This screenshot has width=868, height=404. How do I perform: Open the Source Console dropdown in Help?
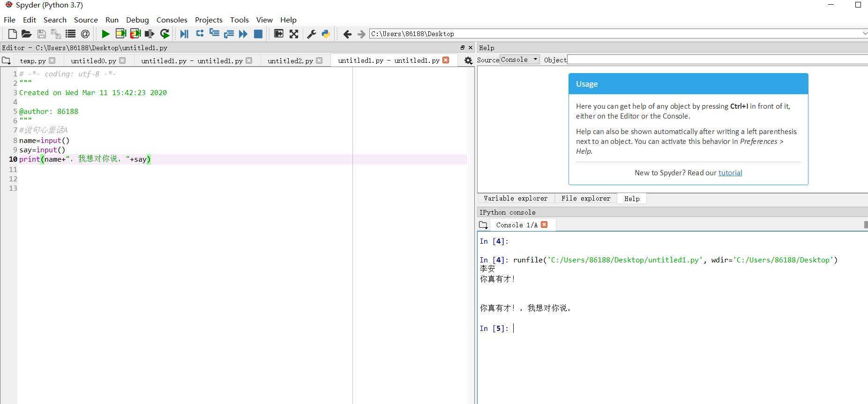(519, 60)
